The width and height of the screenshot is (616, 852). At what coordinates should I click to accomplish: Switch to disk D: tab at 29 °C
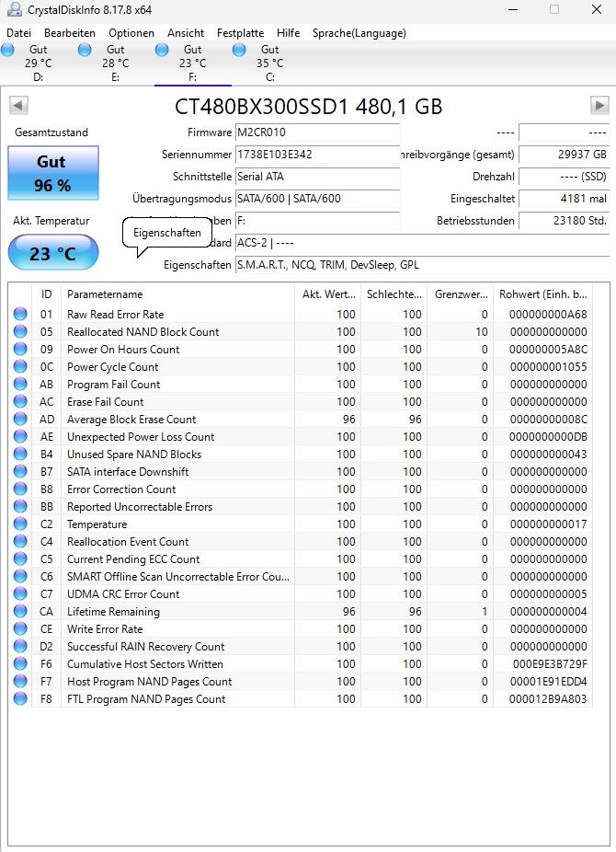39,63
